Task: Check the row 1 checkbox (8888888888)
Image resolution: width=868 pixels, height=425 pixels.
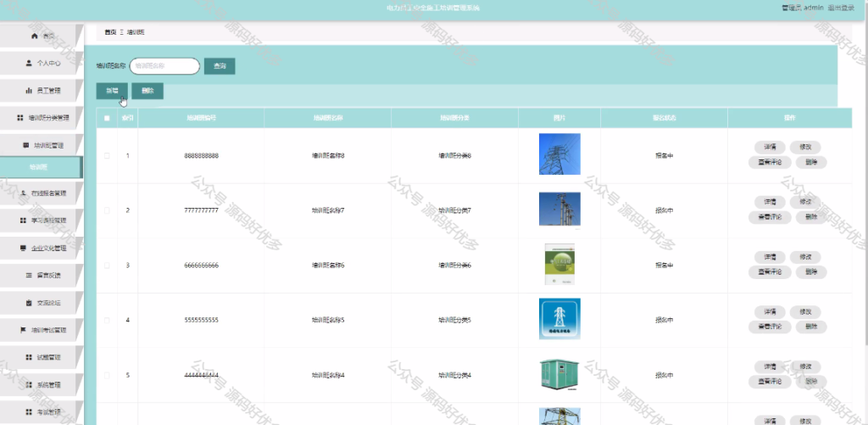Action: click(x=107, y=156)
